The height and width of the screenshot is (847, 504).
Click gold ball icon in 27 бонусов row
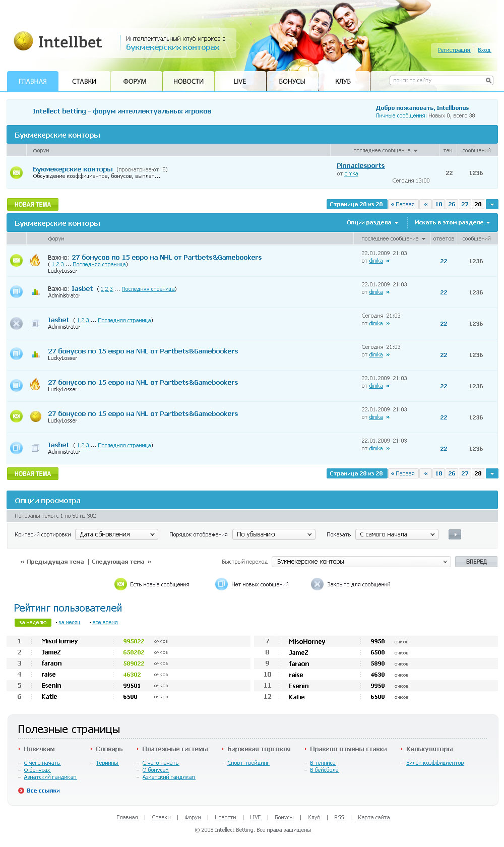coord(36,416)
